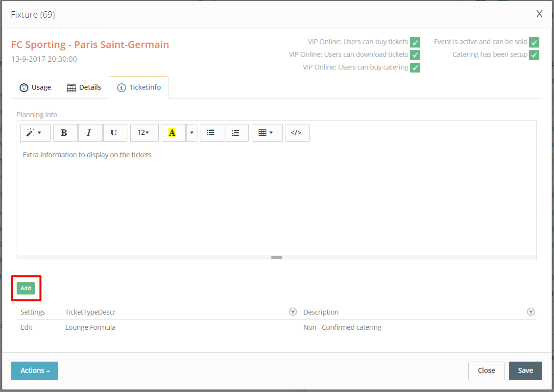Edit the Lounge Formula row
Viewport: 554px width, 392px height.
(26, 327)
